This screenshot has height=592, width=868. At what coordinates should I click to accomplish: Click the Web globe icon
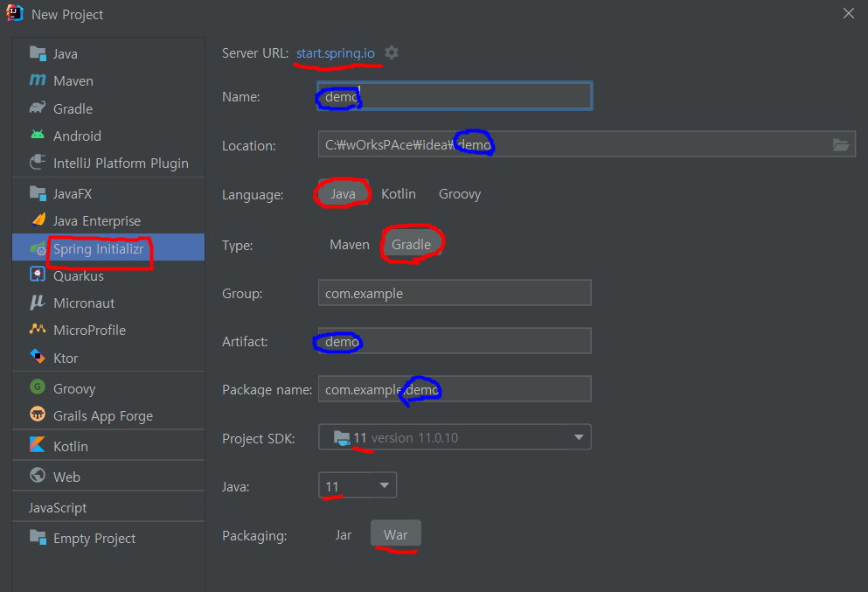[38, 475]
